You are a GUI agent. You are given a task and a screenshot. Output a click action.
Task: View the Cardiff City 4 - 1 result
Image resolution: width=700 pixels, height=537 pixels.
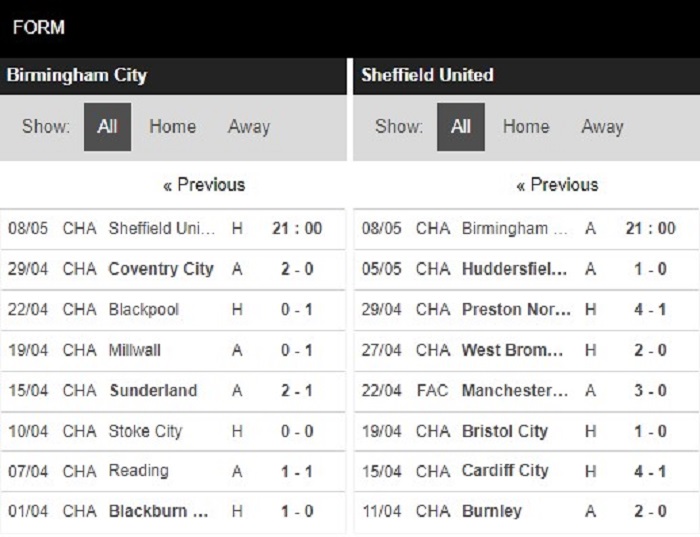527,471
